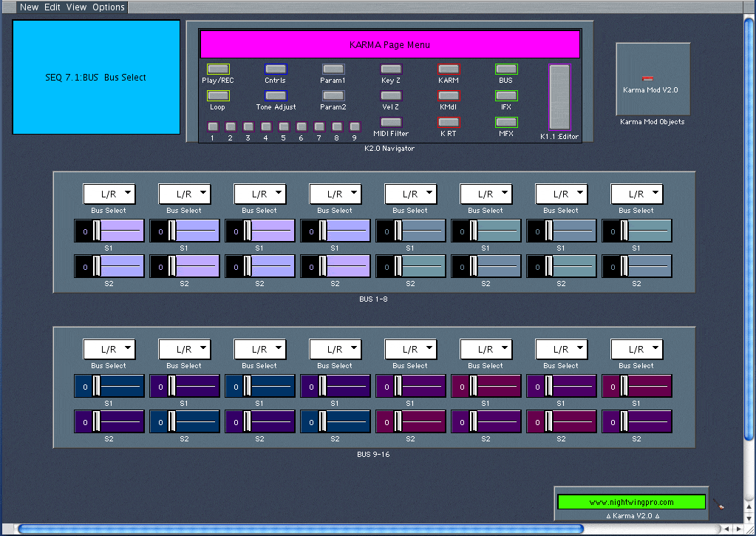
Task: Open the MIDI Filter page
Action: pyautogui.click(x=391, y=123)
